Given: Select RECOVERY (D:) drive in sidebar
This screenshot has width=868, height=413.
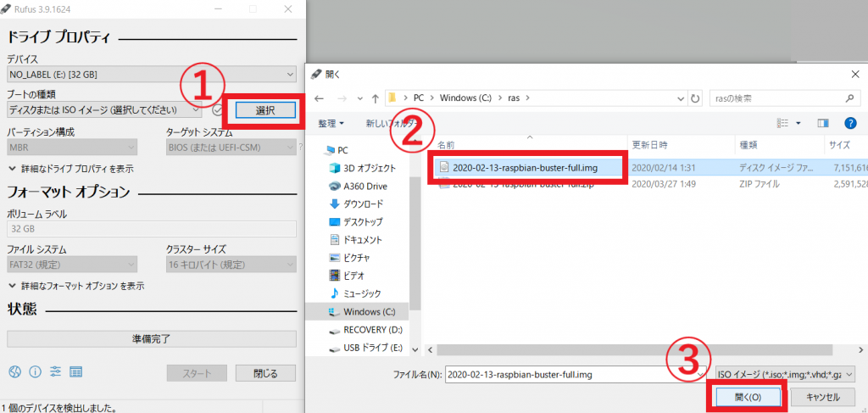Looking at the screenshot, I should point(365,330).
